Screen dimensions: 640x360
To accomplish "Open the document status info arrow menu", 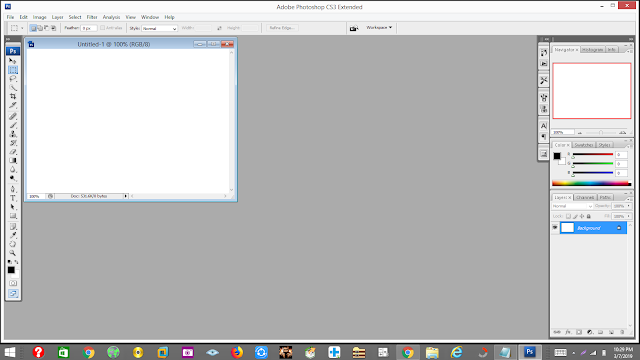I will (x=126, y=196).
